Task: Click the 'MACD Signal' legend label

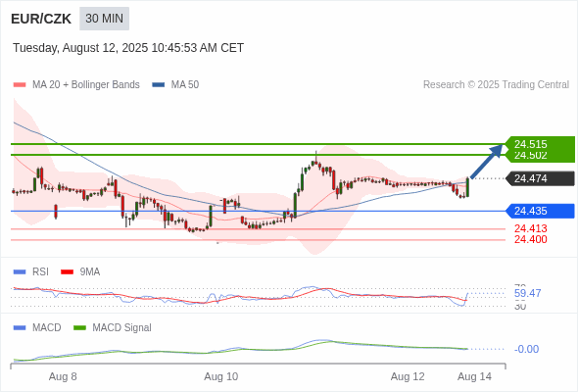Action: coord(121,328)
